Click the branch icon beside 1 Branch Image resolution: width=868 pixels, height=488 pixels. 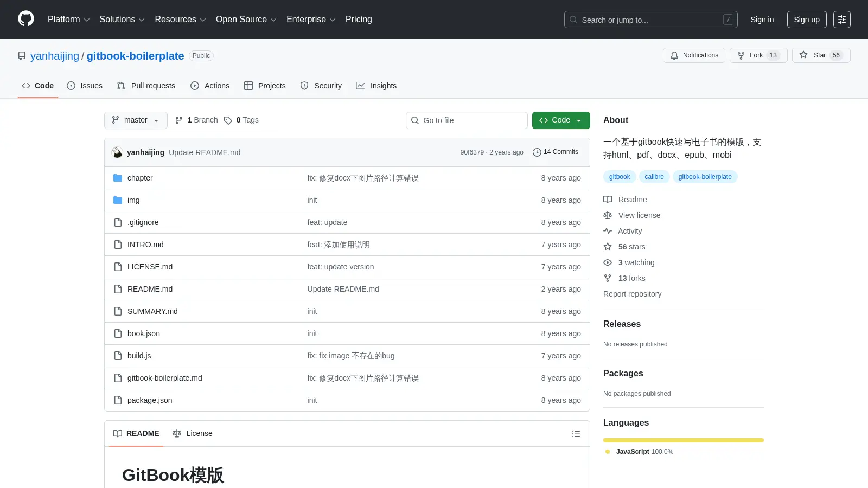[179, 120]
